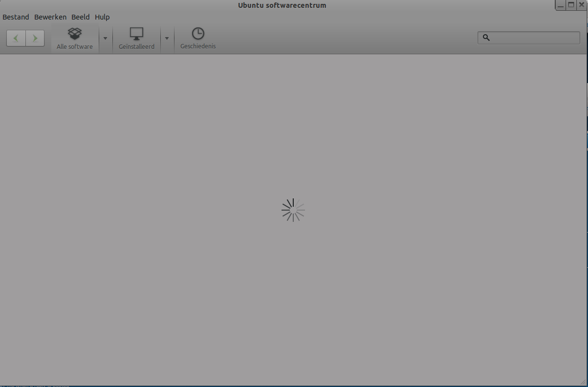
Task: Minimize the Ubuntu softwarecentrum window
Action: coord(561,5)
